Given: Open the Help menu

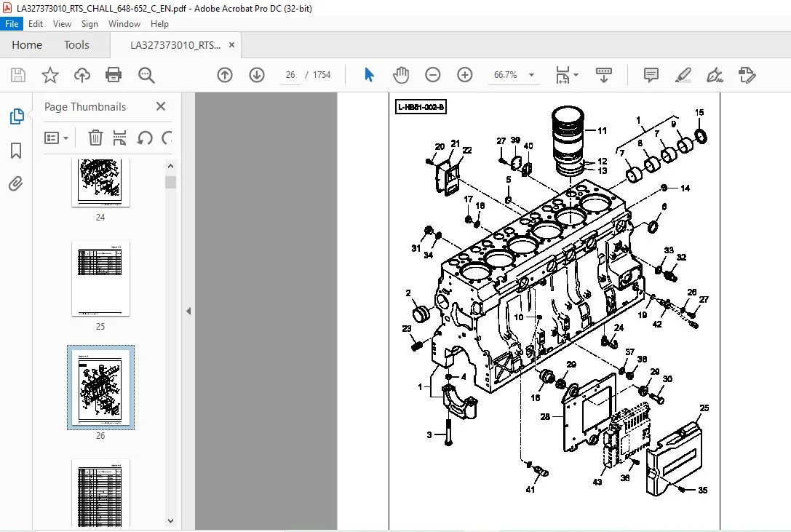Looking at the screenshot, I should (x=159, y=24).
